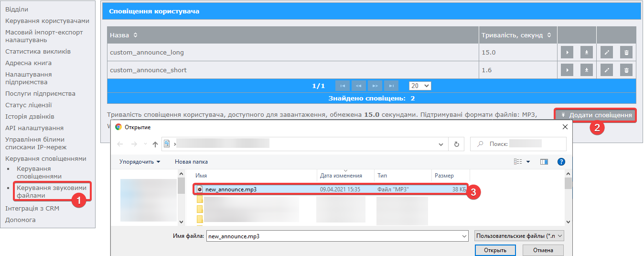This screenshot has width=644, height=256.
Task: Click the refresh icon in file dialog
Action: point(457,144)
